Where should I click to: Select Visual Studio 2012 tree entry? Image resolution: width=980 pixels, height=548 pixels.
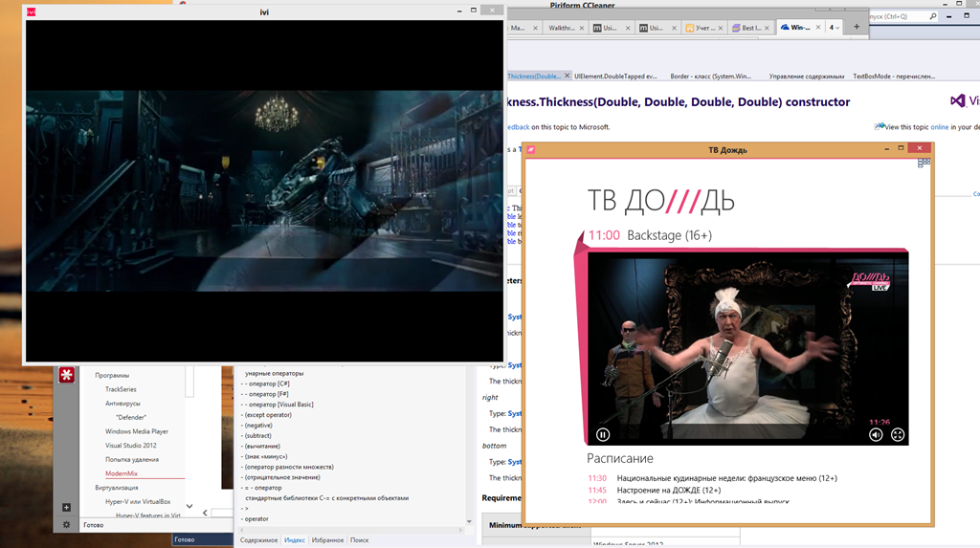(130, 446)
